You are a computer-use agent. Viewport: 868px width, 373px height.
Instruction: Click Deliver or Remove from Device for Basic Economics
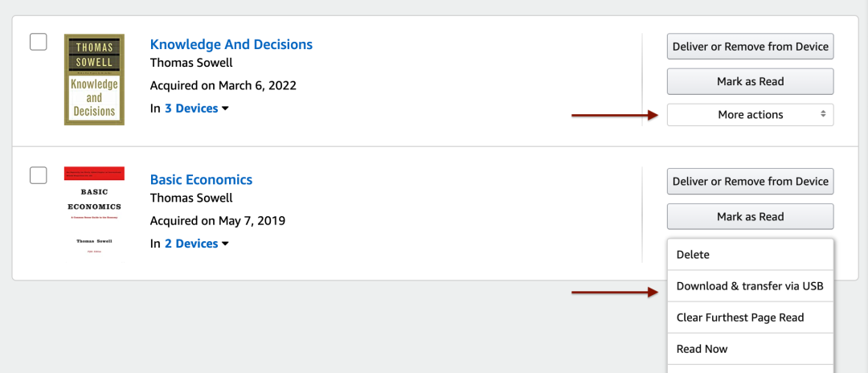click(750, 181)
